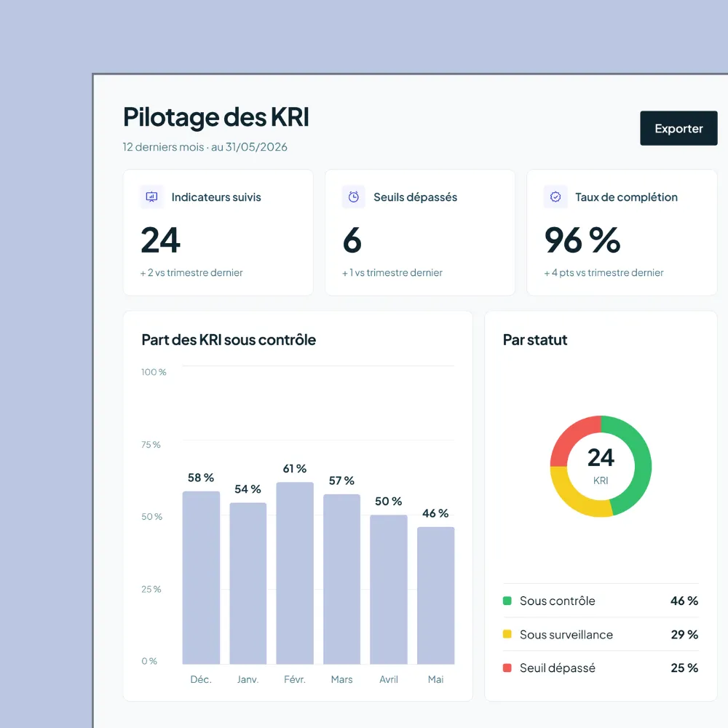Image resolution: width=728 pixels, height=728 pixels.
Task: Click '+ 2 vs trimestre dernier' text
Action: (191, 272)
